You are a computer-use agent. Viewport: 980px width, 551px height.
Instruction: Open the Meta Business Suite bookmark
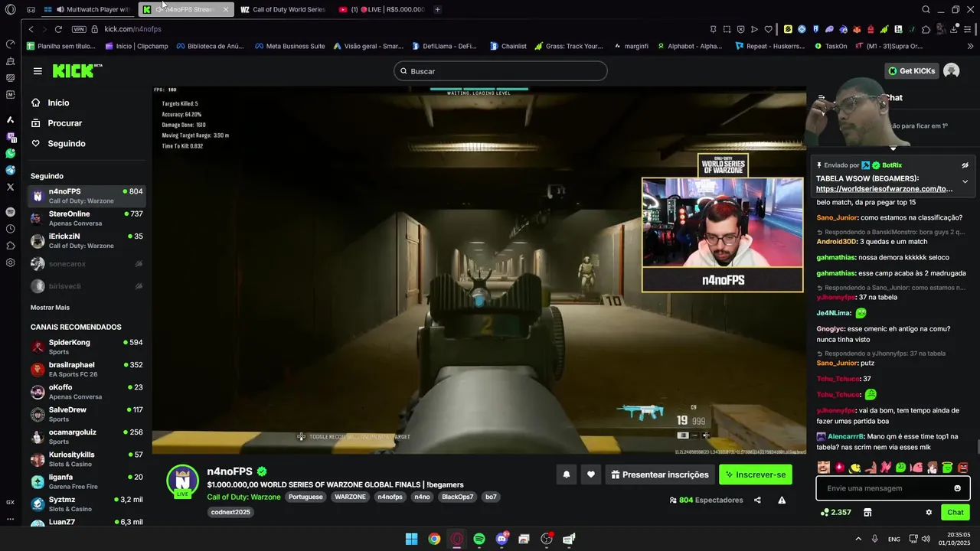(x=289, y=46)
